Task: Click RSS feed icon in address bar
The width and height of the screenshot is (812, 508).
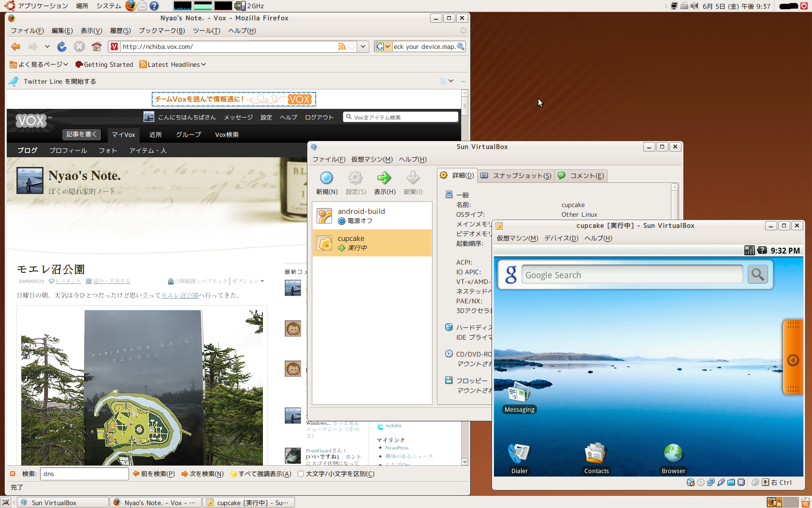Action: tap(342, 46)
